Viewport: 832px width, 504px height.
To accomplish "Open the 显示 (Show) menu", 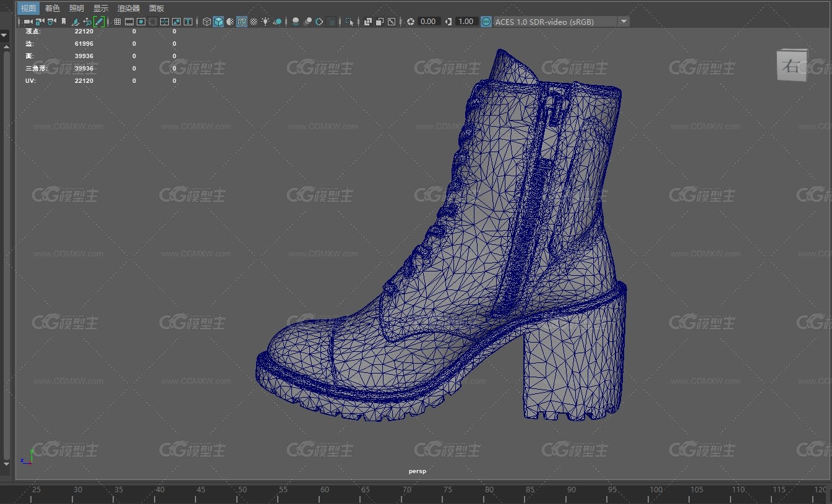I will (101, 8).
